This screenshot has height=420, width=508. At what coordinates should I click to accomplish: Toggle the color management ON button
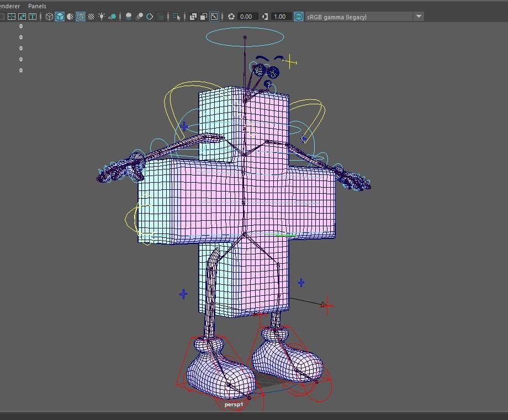pos(298,17)
